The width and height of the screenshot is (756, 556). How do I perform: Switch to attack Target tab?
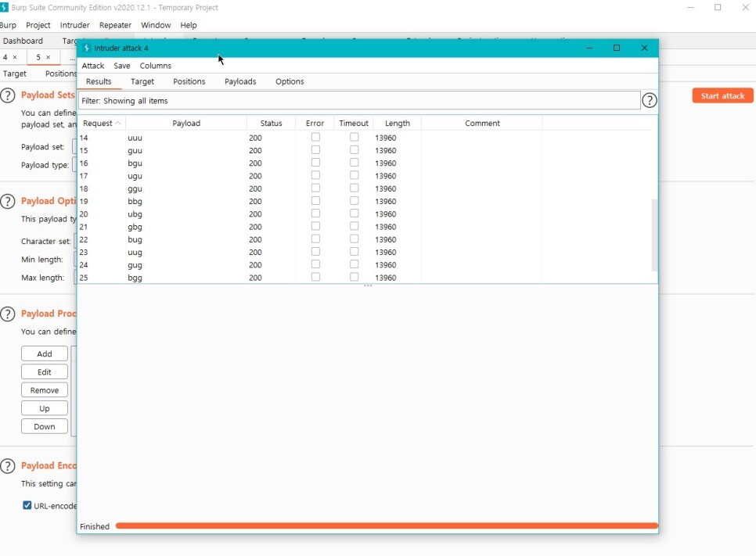pos(142,81)
